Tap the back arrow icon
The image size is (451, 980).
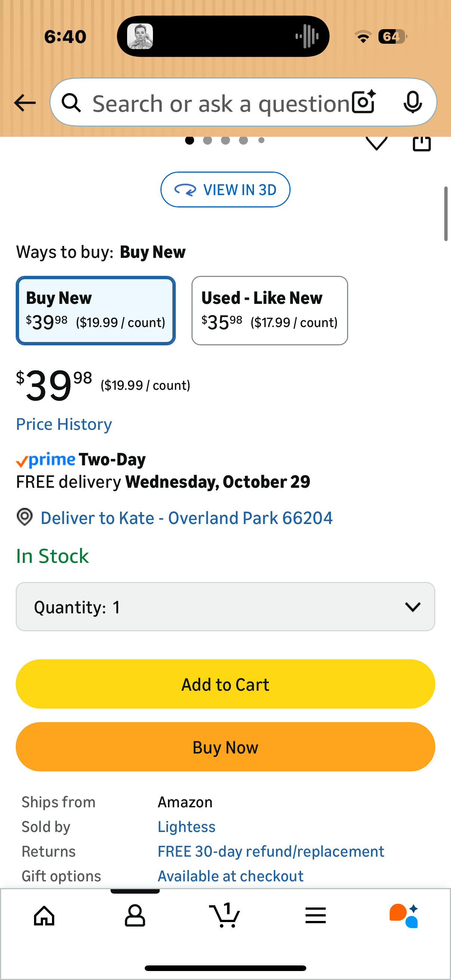coord(25,103)
